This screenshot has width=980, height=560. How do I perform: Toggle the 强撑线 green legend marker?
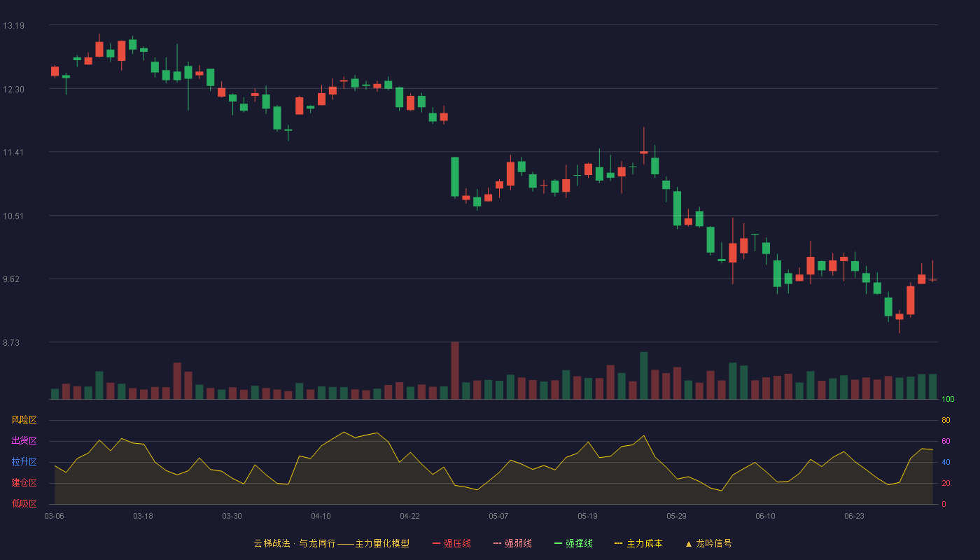pos(558,543)
